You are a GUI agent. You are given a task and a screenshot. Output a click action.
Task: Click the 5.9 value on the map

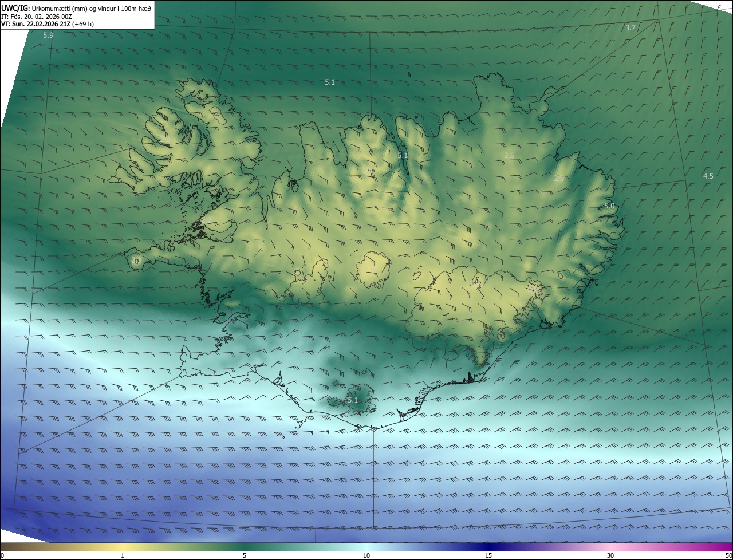pos(49,36)
